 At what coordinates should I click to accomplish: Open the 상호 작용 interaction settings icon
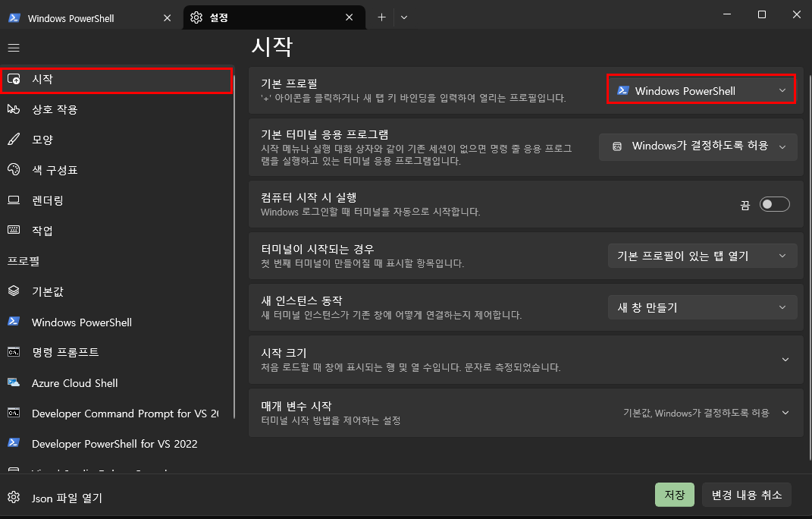coord(14,109)
